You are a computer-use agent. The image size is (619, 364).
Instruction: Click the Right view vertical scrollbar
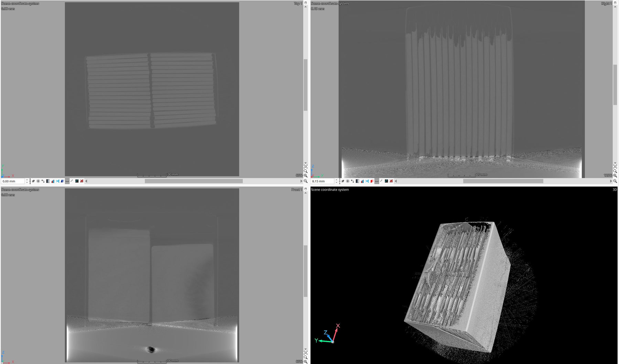pyautogui.click(x=615, y=84)
